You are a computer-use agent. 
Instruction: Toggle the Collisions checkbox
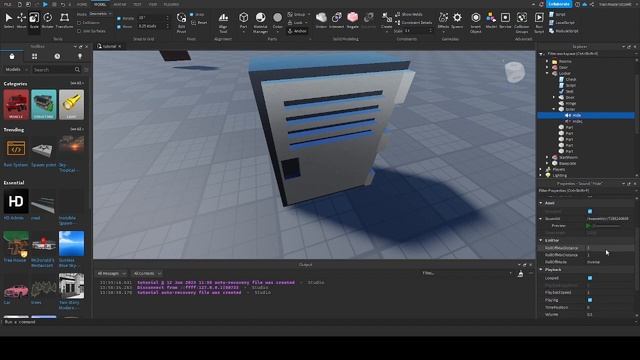click(79, 23)
